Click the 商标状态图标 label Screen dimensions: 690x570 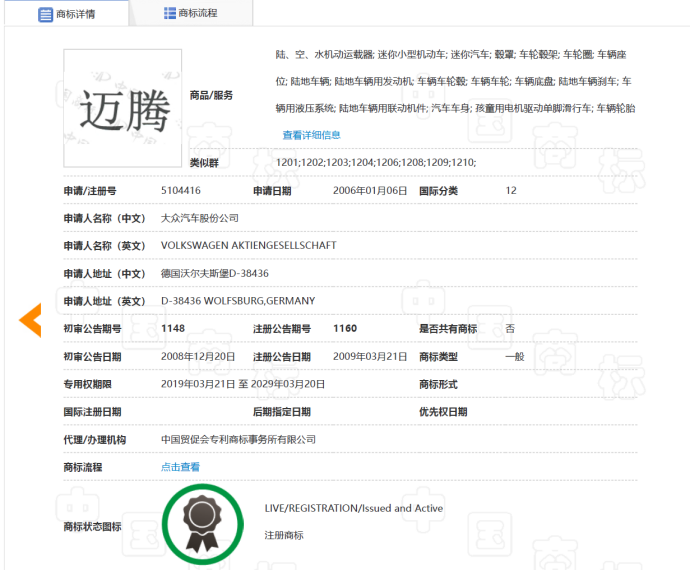92,527
